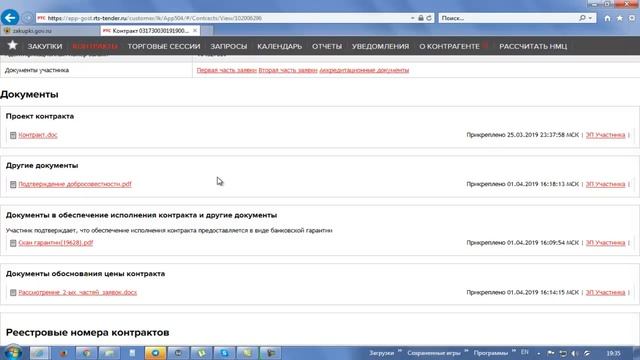Click file icon beside Контракт.doc
Screen dimensions: 640x360
(x=13, y=136)
